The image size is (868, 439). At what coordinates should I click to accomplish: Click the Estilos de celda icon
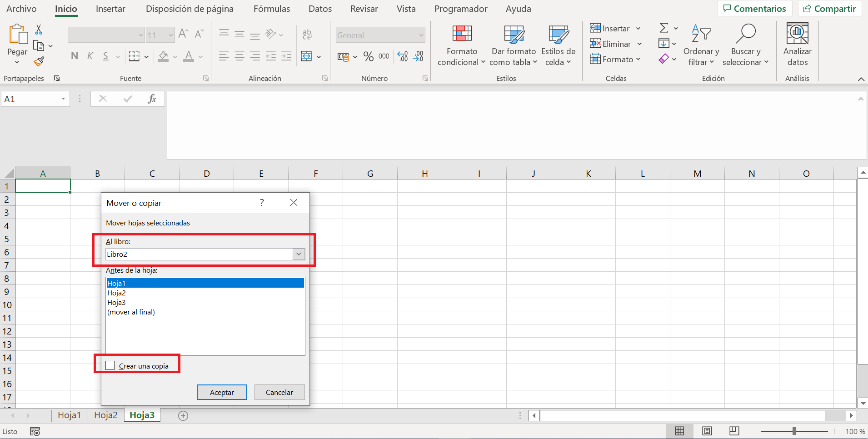coord(558,35)
